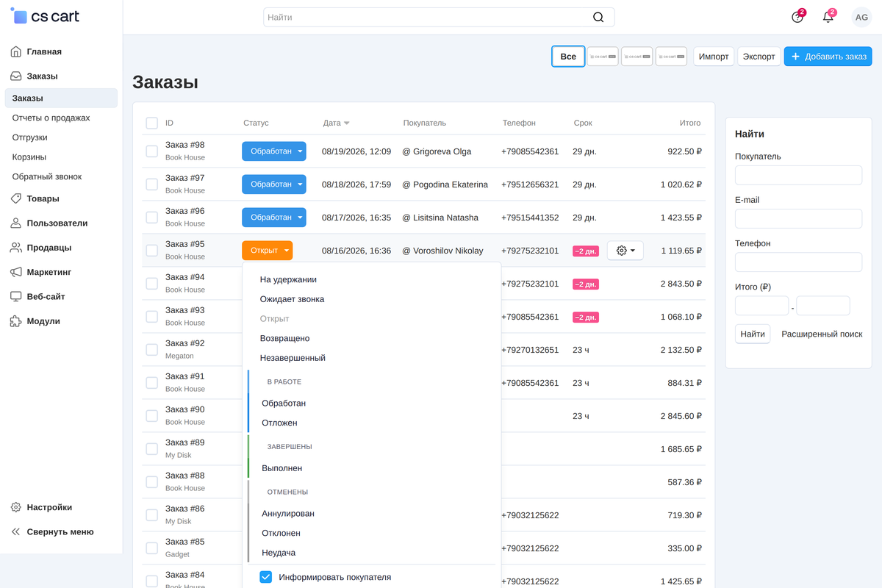Screen dimensions: 882x588
Task: Click the Импорт button
Action: pos(714,57)
